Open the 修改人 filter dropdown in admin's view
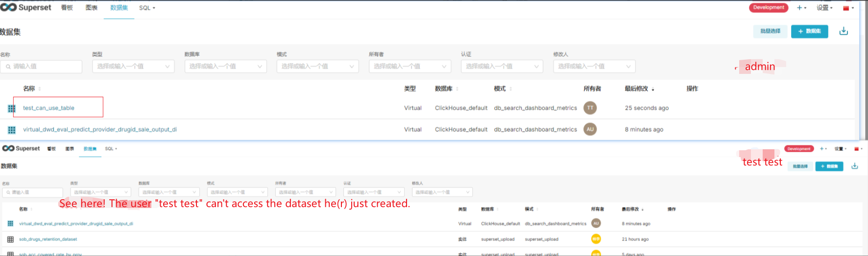This screenshot has width=868, height=256. tap(594, 66)
